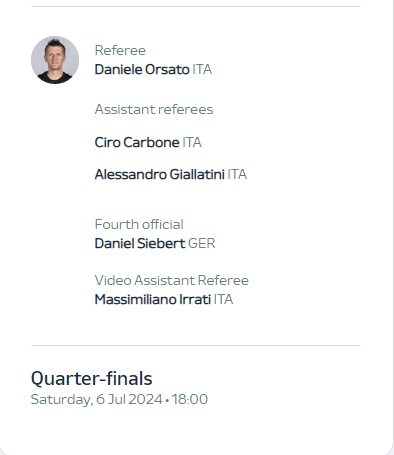Viewport: 394px width, 455px height.
Task: Click ITA code next to Massimiliano Irrati
Action: [223, 299]
